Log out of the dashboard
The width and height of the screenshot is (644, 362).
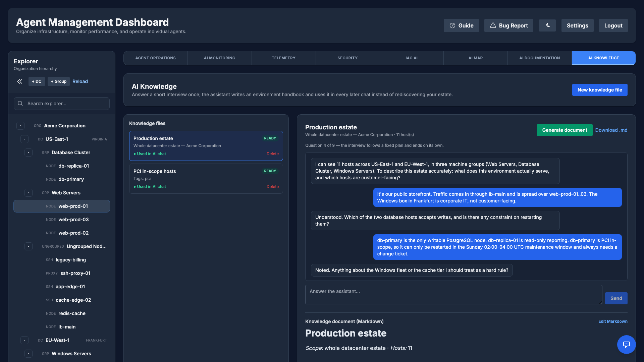pyautogui.click(x=613, y=25)
